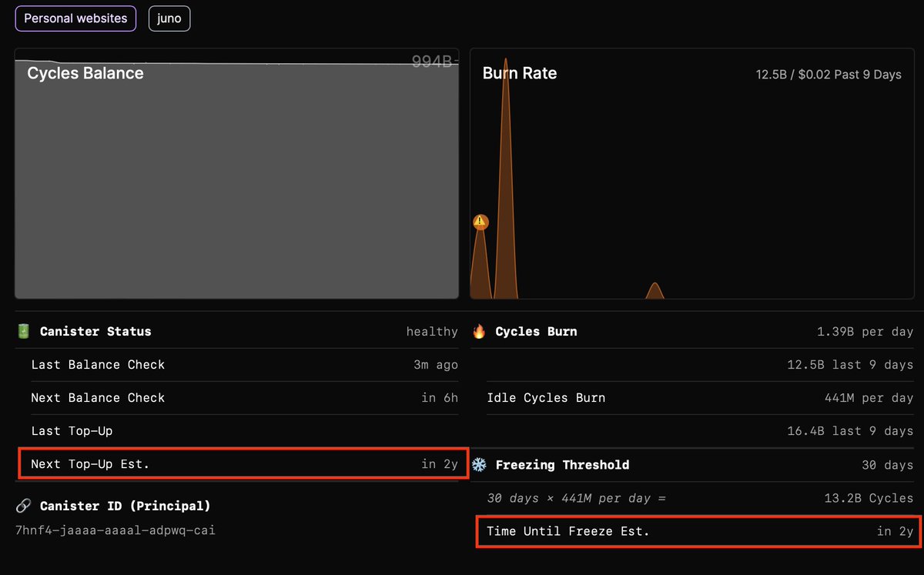Click the 12.5B / $0.02 Past 9 Days summary
Screen dimensions: 924x575
829,74
